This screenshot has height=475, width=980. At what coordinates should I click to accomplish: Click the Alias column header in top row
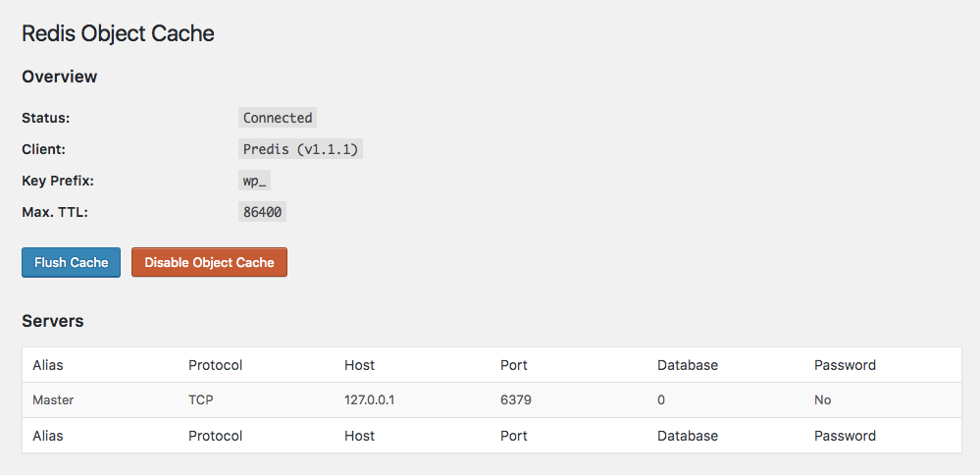click(x=48, y=365)
